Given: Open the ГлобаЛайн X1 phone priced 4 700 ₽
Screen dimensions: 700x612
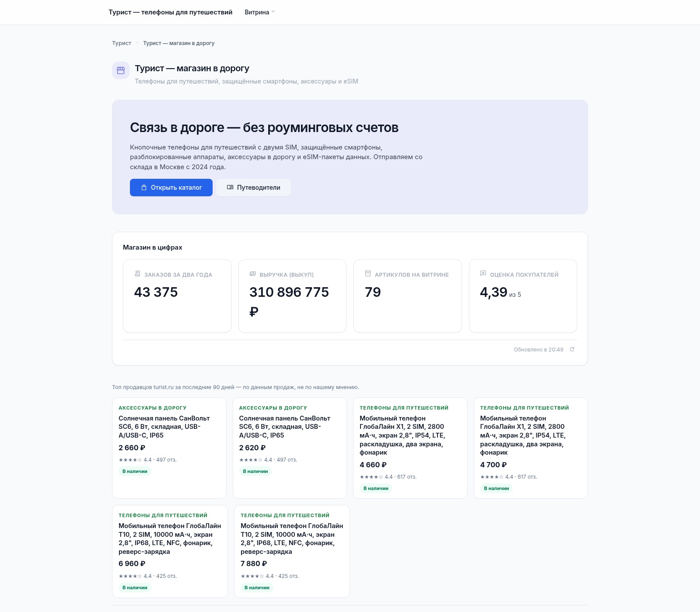Looking at the screenshot, I should 531,448.
